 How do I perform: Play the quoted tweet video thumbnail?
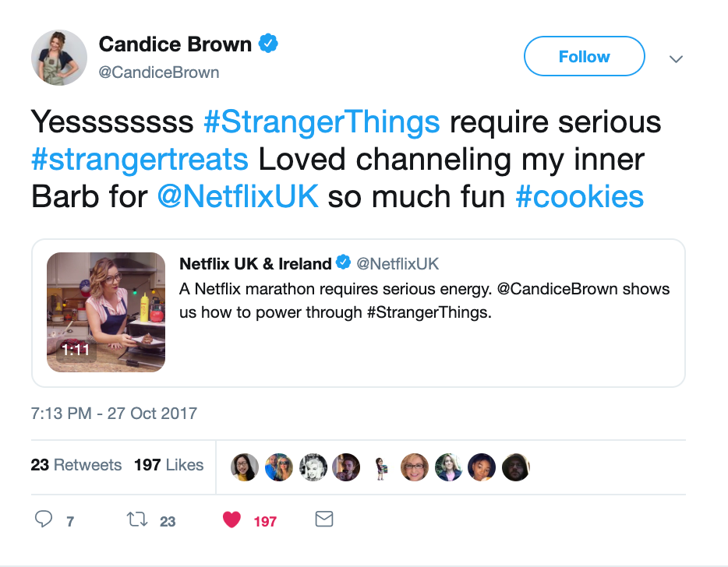(x=106, y=312)
